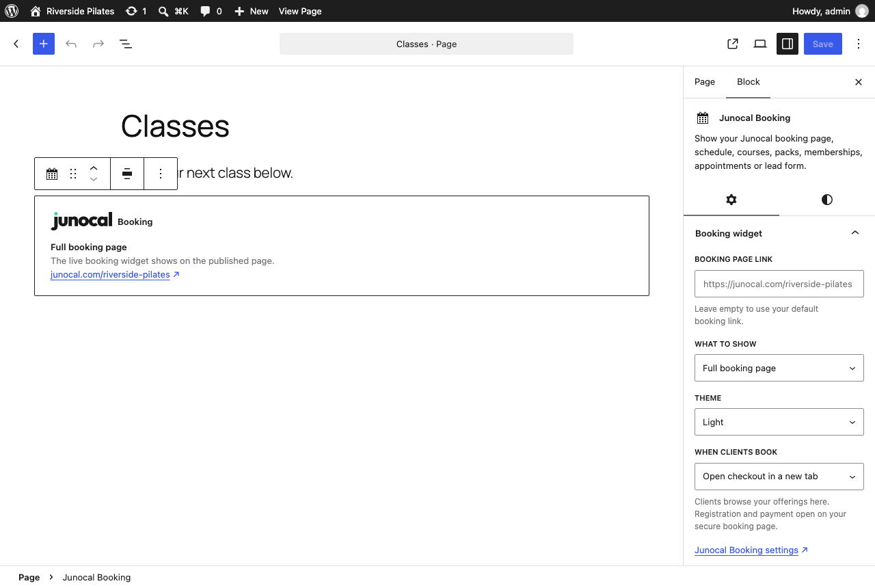Select Junocal Booking in the breadcrumb
The image size is (875, 588).
tap(96, 577)
